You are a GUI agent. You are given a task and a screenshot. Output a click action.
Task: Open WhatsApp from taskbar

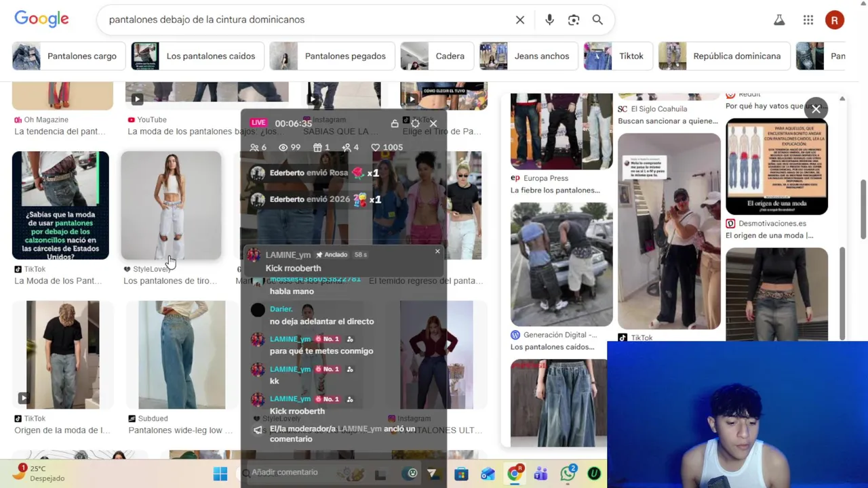tap(568, 473)
